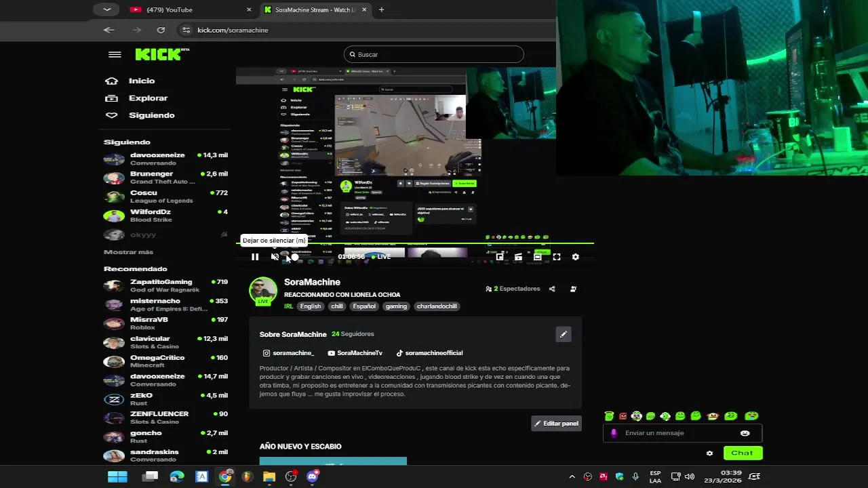The height and width of the screenshot is (488, 868).
Task: Open soramachineofficial TikTok link
Action: pos(429,353)
